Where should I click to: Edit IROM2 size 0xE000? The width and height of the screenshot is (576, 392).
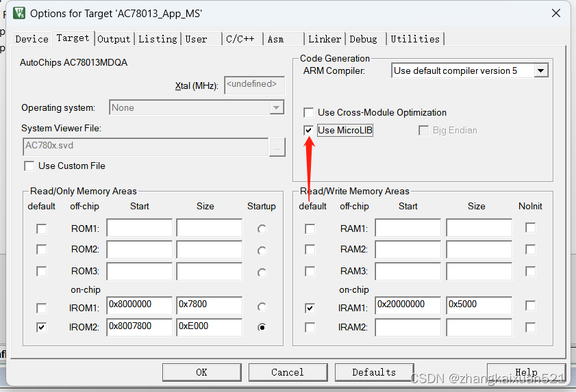pos(209,328)
